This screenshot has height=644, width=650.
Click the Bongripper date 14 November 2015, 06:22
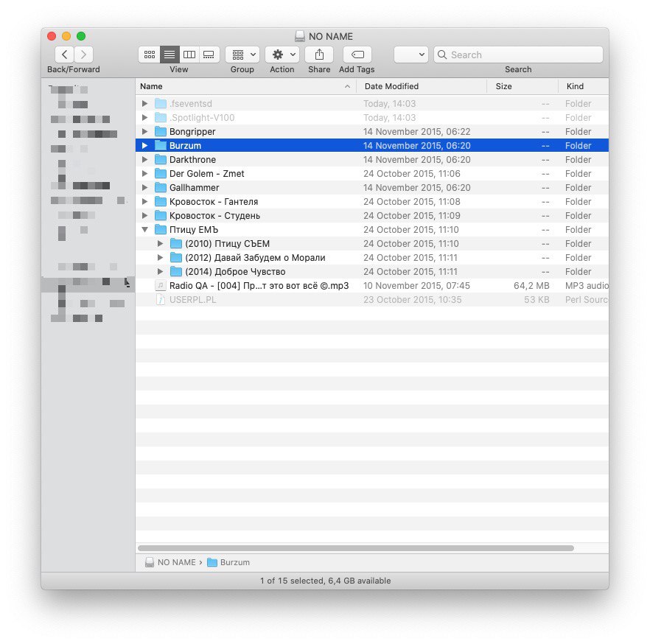(x=417, y=131)
